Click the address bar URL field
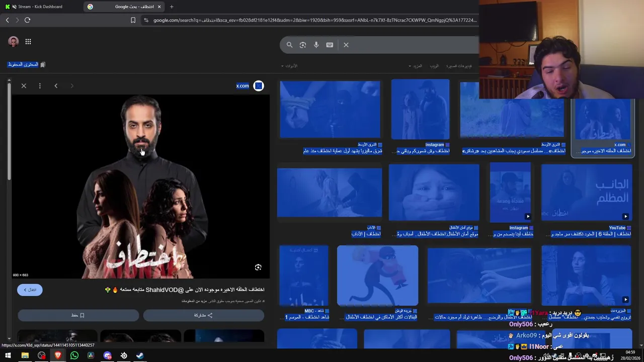Viewport: 644px width, 362px height. pyautogui.click(x=315, y=20)
